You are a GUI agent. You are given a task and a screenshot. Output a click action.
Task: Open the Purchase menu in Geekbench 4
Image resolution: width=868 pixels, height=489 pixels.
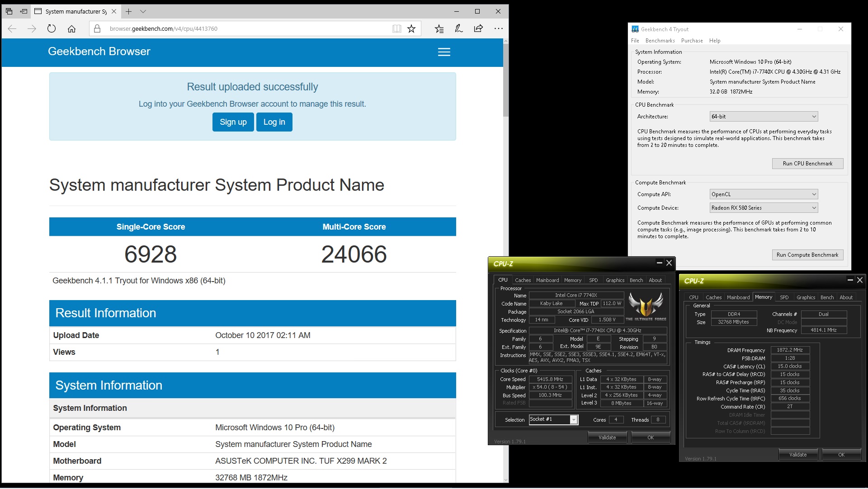coord(692,41)
